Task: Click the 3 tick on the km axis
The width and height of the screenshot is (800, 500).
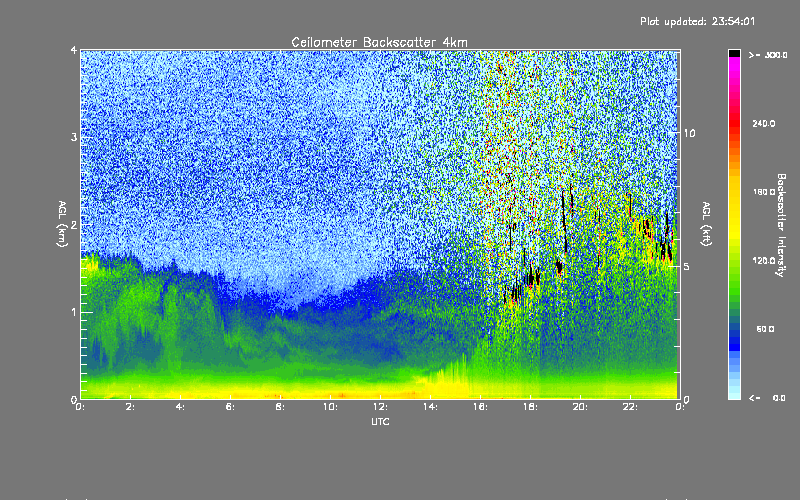Action: pos(74,137)
